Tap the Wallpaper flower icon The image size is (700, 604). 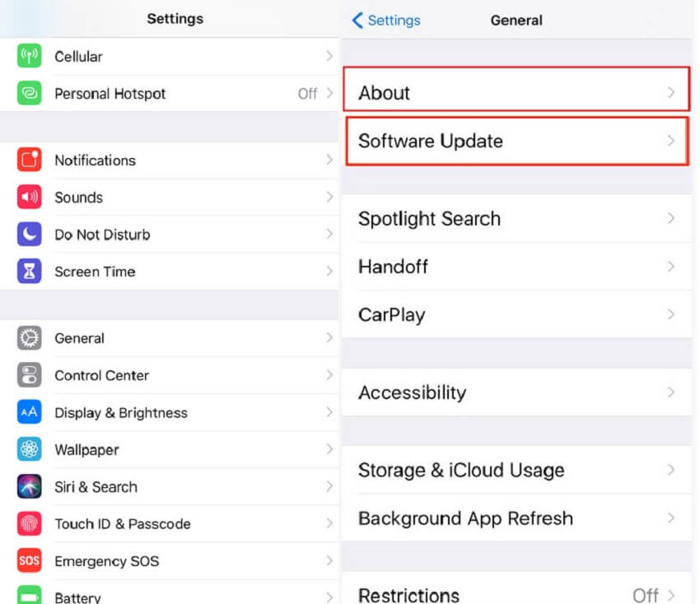(29, 450)
